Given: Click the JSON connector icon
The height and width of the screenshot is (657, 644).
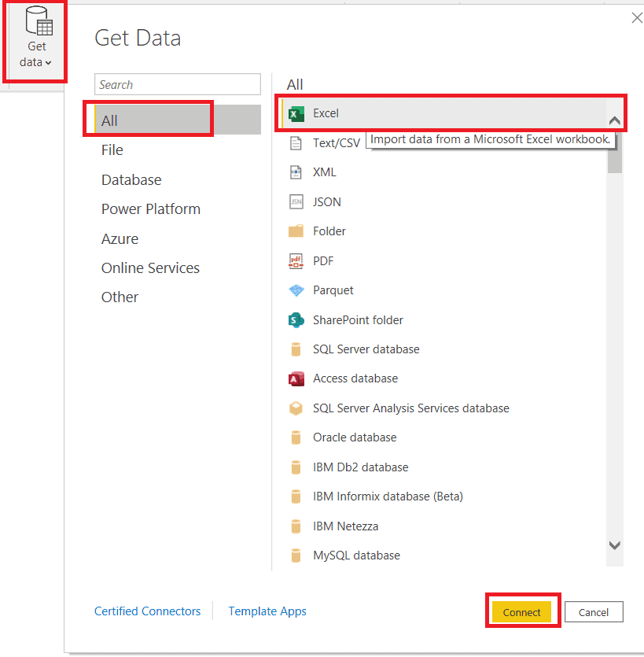Looking at the screenshot, I should 296,201.
